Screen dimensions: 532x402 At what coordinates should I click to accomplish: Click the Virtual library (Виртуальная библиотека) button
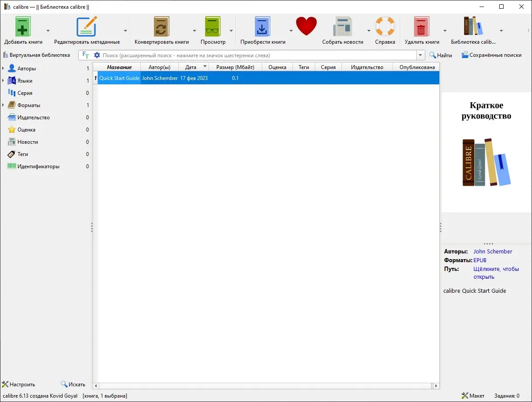click(x=36, y=55)
